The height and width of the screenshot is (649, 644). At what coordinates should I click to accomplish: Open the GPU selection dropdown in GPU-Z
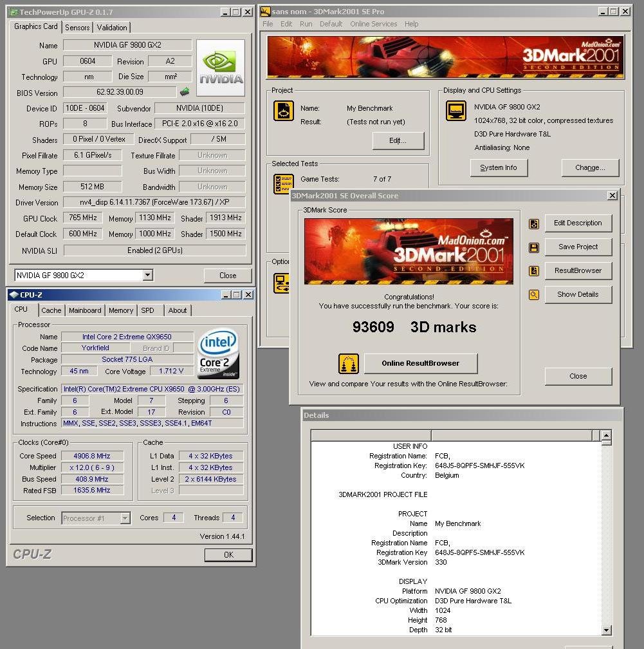tap(148, 275)
